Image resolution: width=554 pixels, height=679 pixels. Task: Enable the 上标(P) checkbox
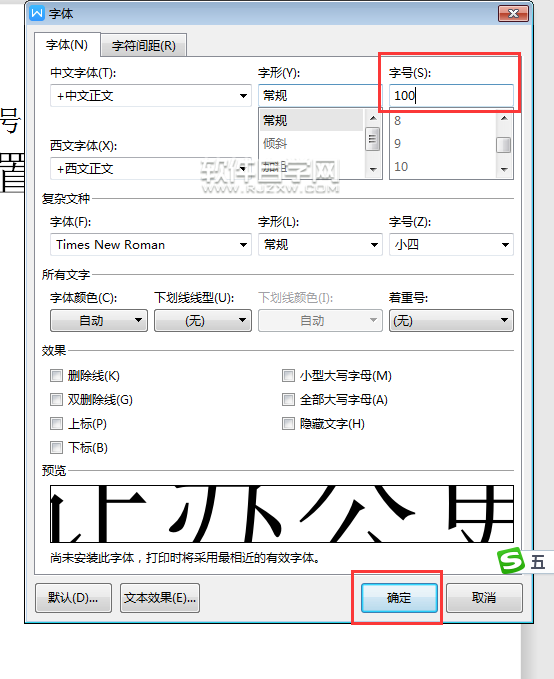[x=56, y=423]
